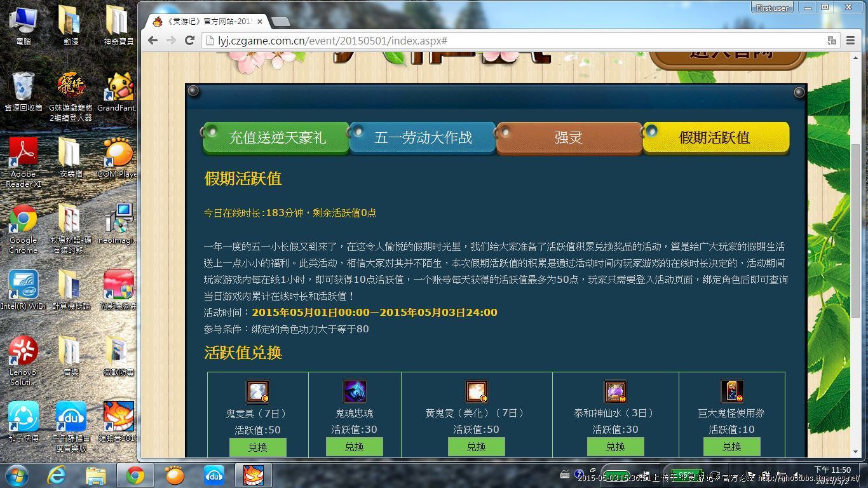Open Adobe Reader XI desktop shortcut
The image size is (868, 488).
click(x=23, y=162)
